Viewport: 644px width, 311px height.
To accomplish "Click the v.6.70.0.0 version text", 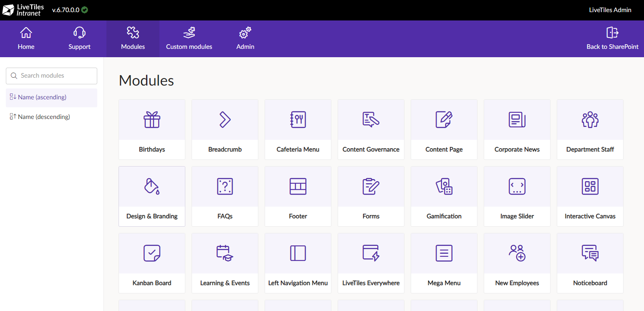I will pyautogui.click(x=66, y=10).
